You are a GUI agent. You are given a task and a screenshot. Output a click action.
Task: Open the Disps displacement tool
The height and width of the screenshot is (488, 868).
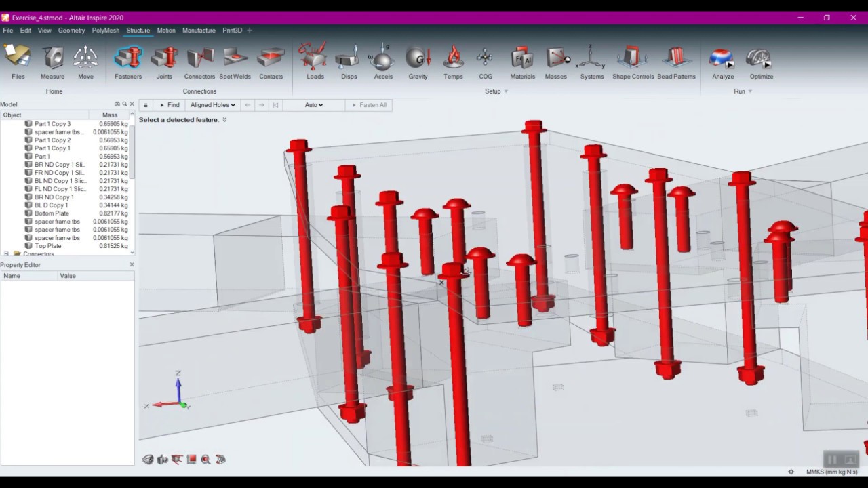coord(349,62)
